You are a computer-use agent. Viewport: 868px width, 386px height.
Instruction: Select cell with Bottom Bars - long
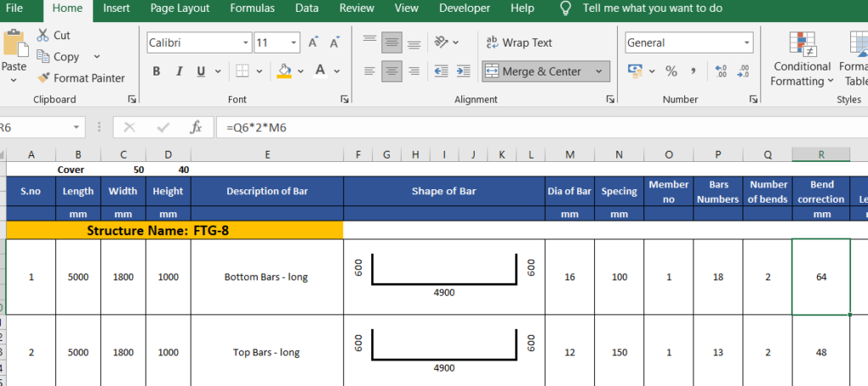coord(267,277)
